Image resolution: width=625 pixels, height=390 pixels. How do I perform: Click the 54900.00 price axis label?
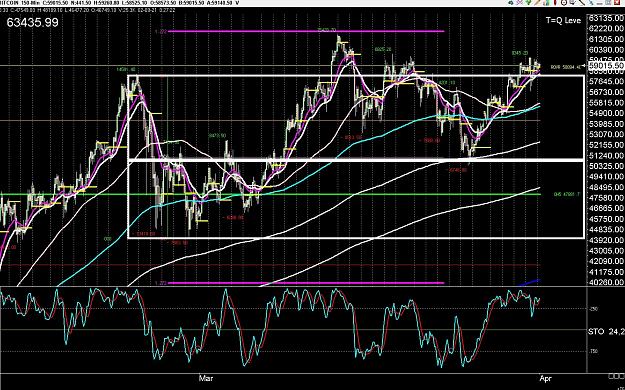(x=606, y=113)
